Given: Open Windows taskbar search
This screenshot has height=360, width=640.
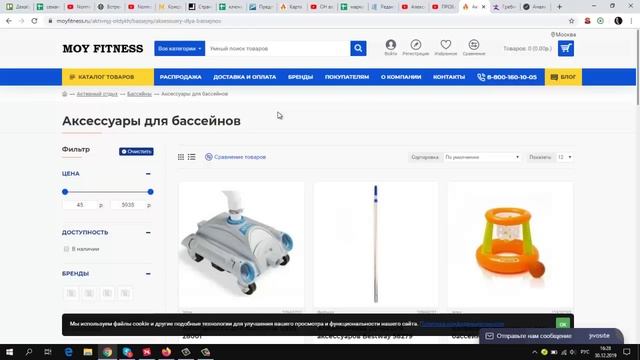Looking at the screenshot, I should tap(29, 352).
